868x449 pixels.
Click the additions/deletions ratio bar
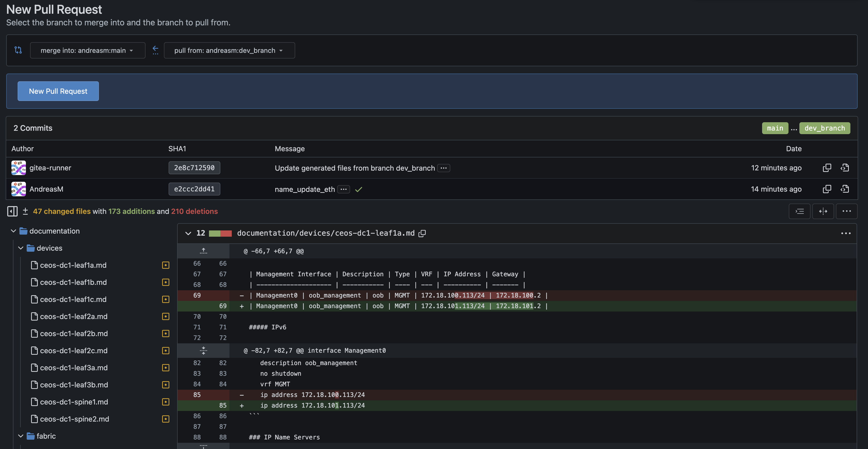(220, 233)
